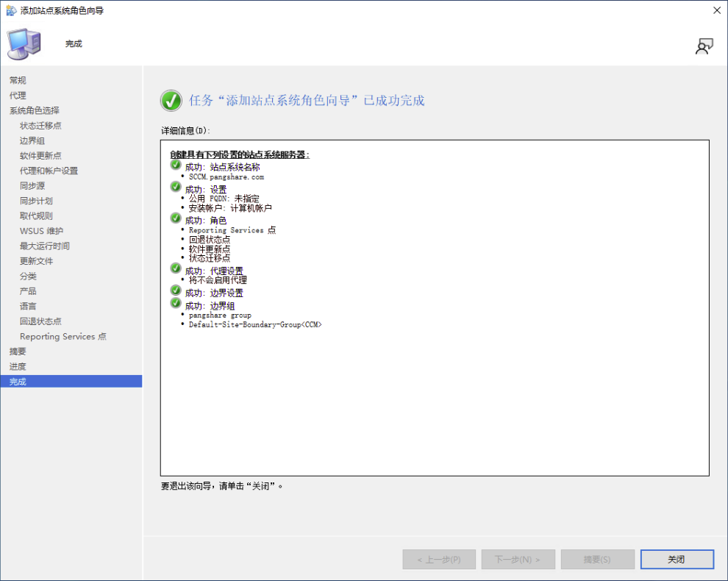This screenshot has height=581, width=728.
Task: Open the Reporting Services 点 sidebar step
Action: (x=63, y=336)
